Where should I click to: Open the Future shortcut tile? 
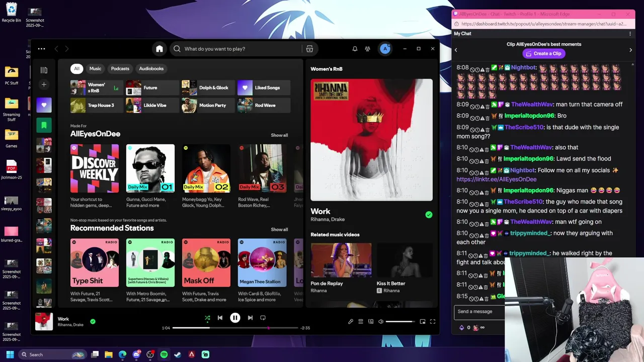click(152, 87)
